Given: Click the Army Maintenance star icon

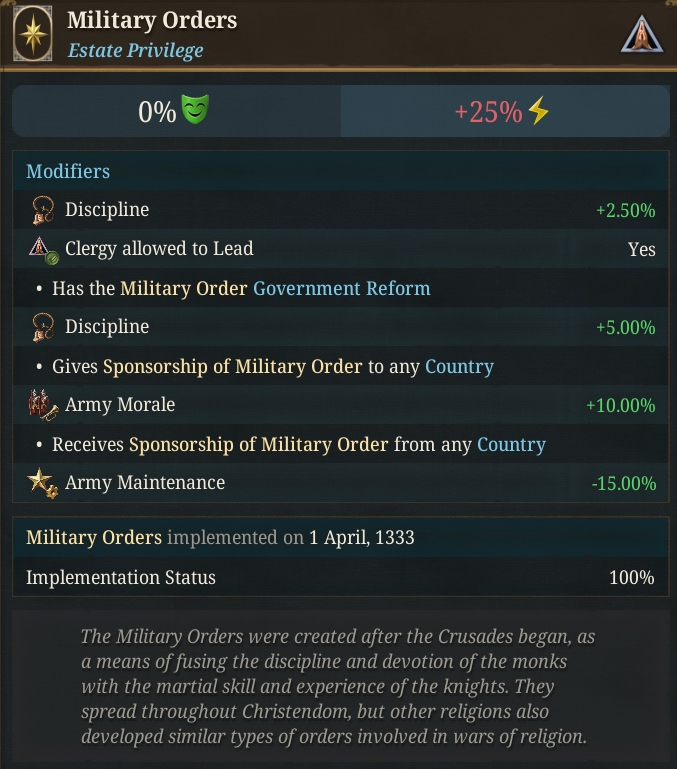Looking at the screenshot, I should 43,483.
